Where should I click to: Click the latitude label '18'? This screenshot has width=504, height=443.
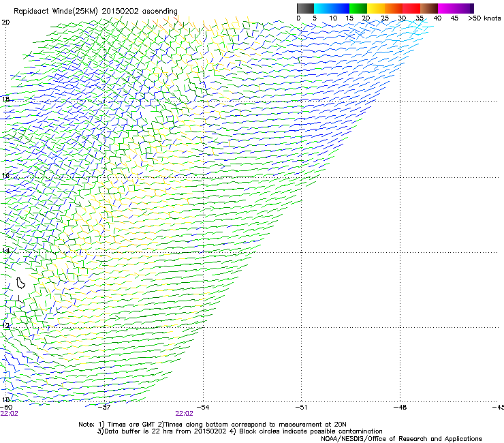(5, 99)
